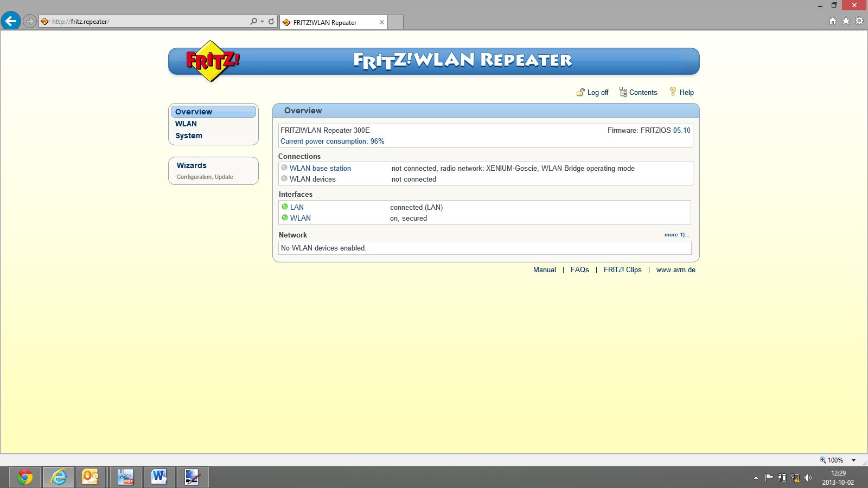Open the WLAN base station link
Viewport: 868px width, 488px height.
point(320,168)
